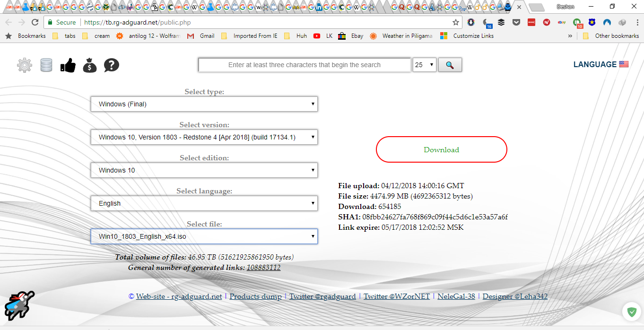Click the red ExpressVPN extension icon
Image resolution: width=644 pixels, height=330 pixels.
click(547, 22)
